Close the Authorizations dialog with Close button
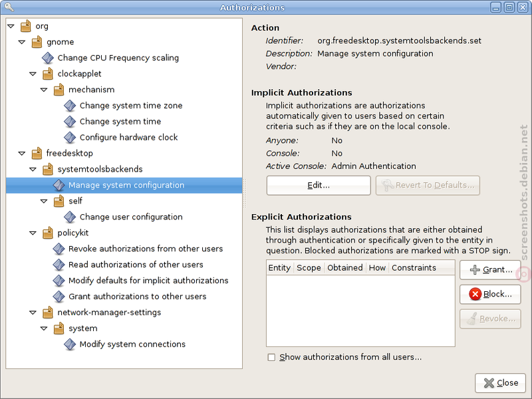 tap(501, 383)
